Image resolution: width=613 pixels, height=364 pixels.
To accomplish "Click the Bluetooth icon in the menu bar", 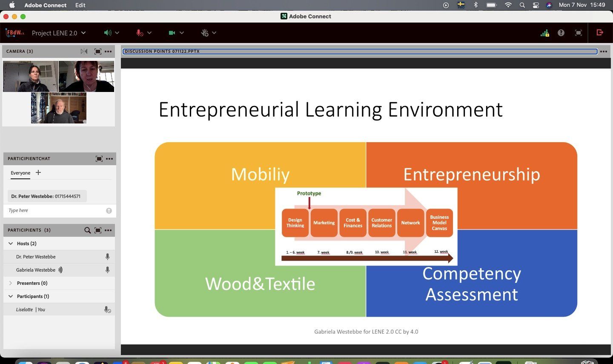I will (476, 5).
